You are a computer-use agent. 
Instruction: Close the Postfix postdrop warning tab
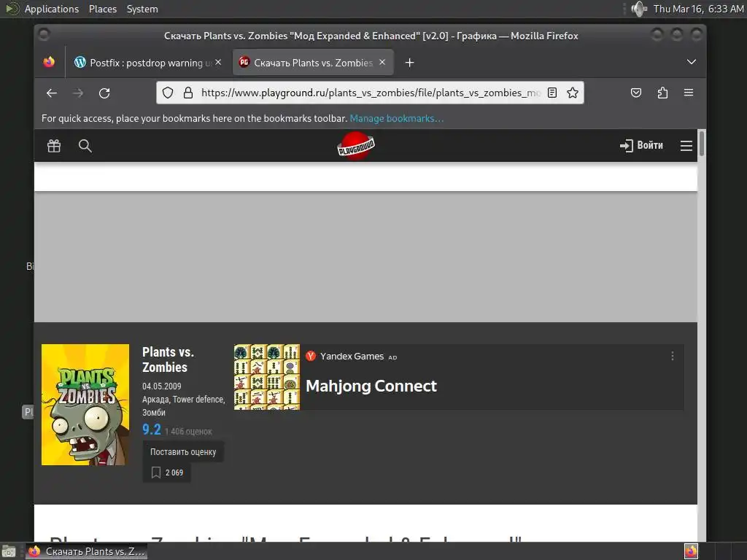[x=218, y=63]
